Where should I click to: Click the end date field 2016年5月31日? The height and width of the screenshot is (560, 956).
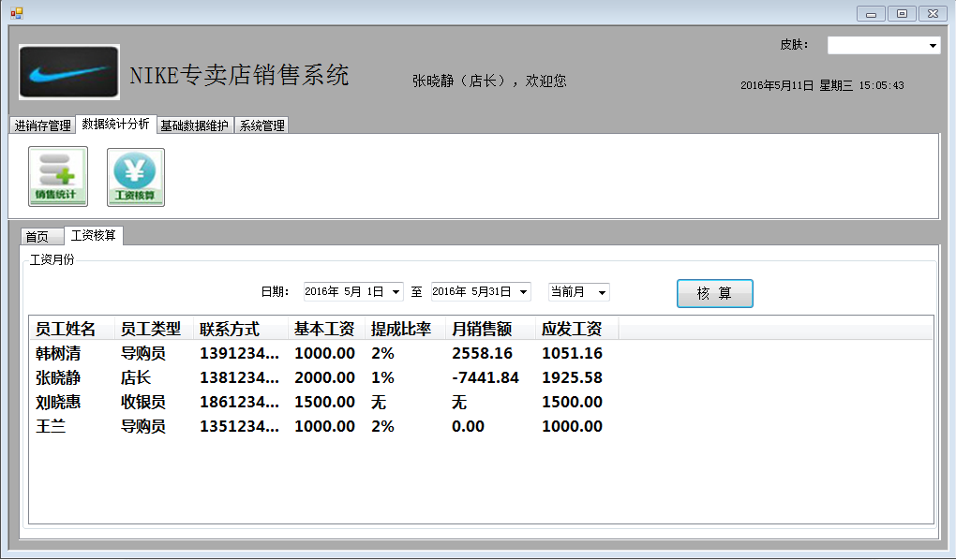point(481,292)
